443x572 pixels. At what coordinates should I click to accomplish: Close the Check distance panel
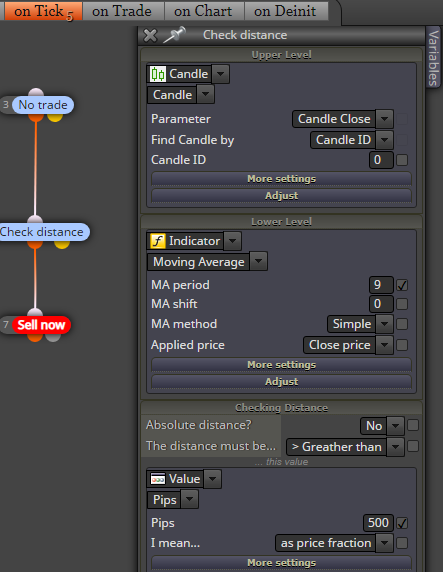coord(150,35)
